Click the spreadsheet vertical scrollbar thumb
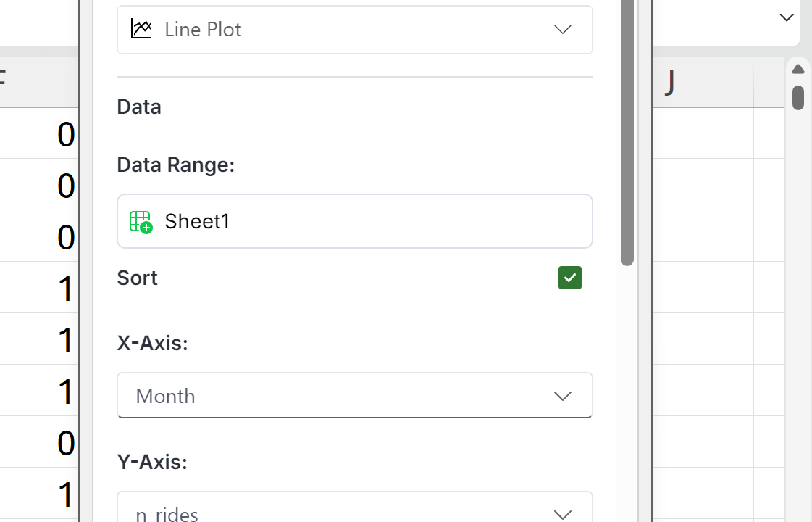This screenshot has height=522, width=812. point(798,97)
